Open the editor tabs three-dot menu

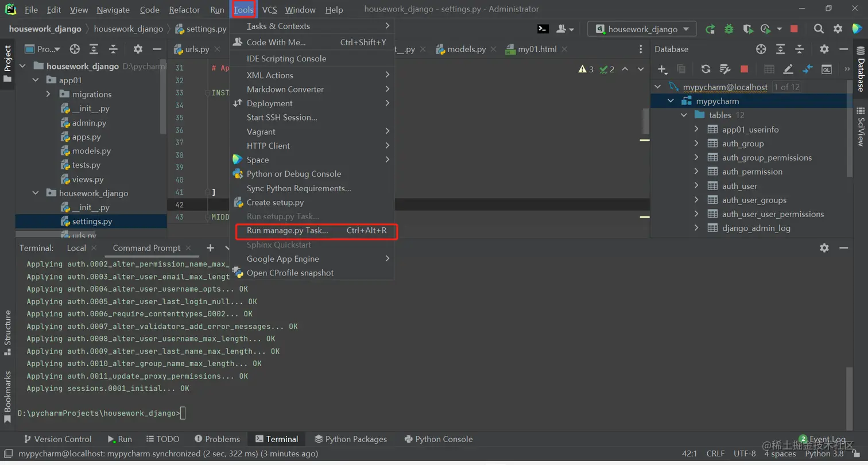[x=641, y=49]
